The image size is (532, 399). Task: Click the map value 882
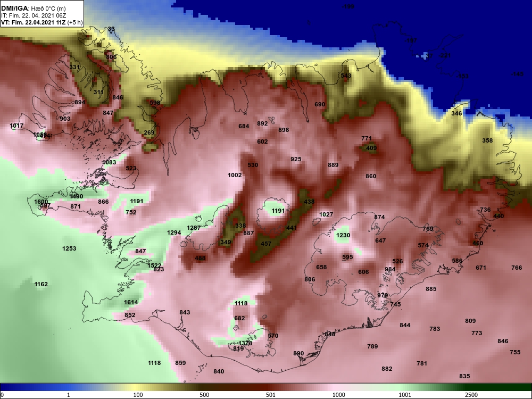[x=387, y=369]
